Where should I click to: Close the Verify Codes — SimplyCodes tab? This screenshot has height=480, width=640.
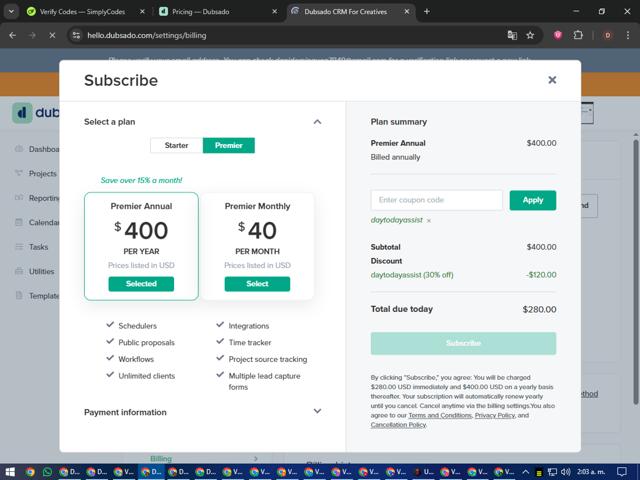(x=142, y=11)
